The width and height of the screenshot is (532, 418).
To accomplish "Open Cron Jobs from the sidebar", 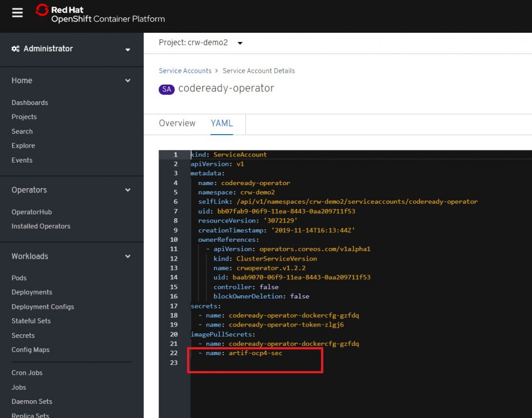I will click(27, 373).
